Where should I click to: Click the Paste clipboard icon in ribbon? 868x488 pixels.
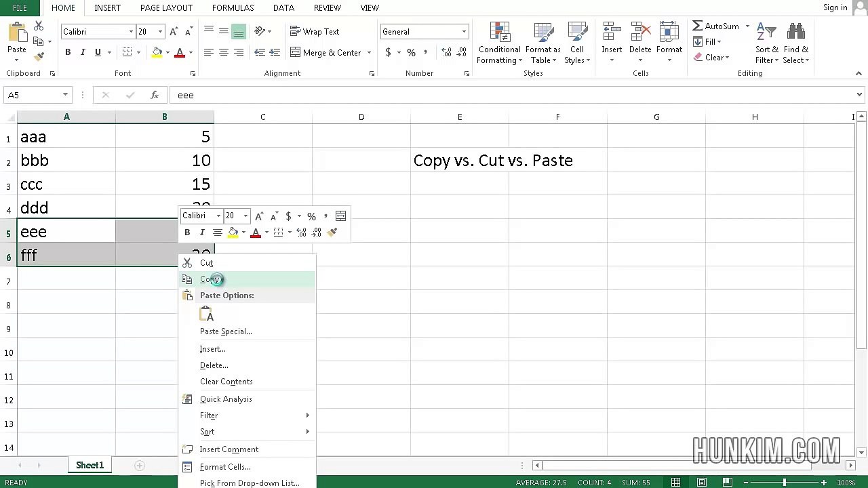(16, 33)
